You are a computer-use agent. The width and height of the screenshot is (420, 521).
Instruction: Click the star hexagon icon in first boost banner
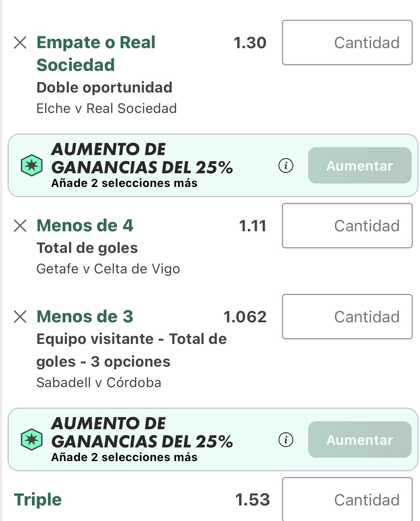[31, 166]
